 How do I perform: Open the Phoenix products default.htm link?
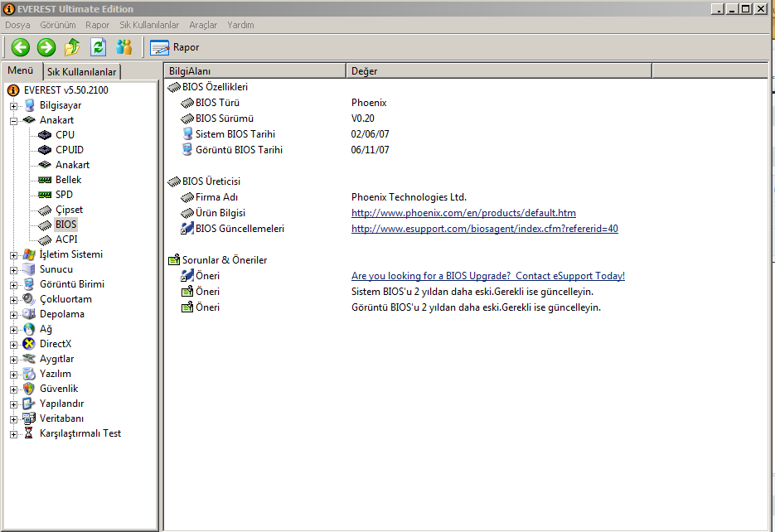pos(463,213)
